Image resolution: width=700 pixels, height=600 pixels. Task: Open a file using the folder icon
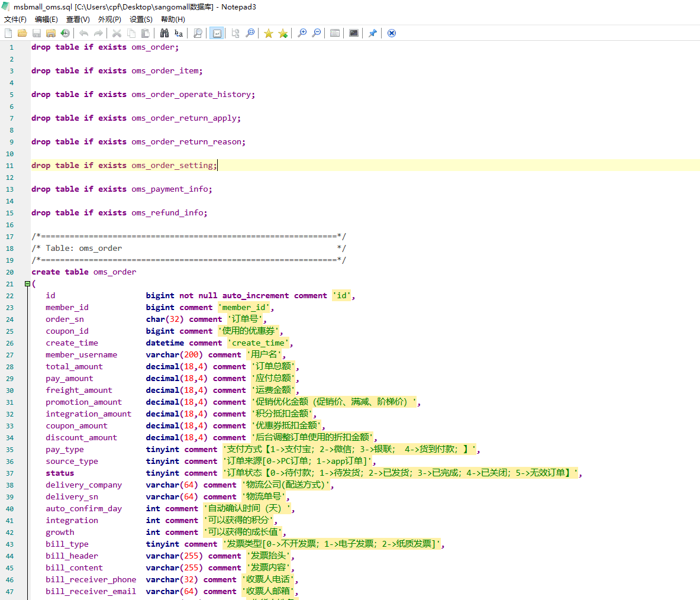click(22, 33)
